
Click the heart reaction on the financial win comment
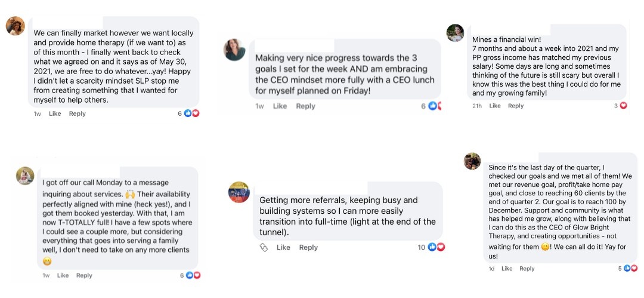point(624,106)
